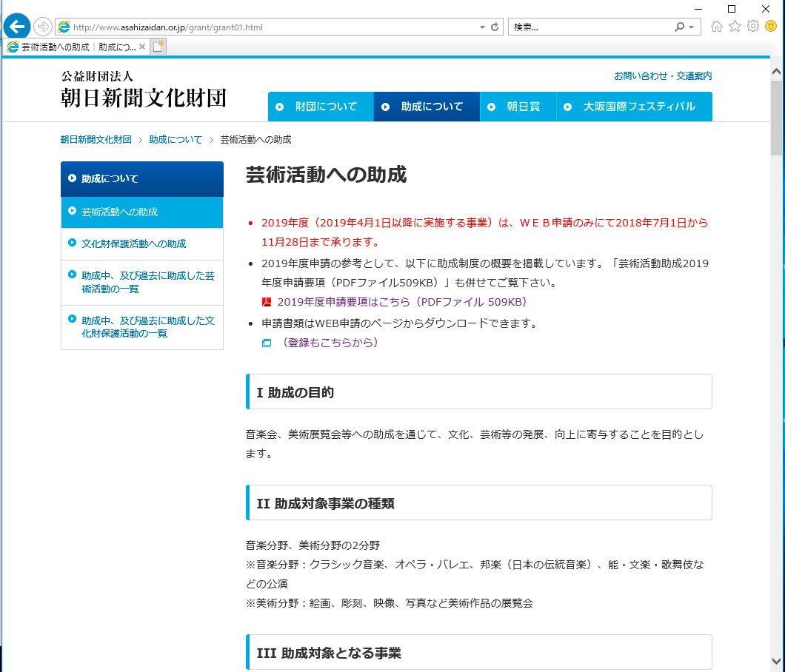Click the browser Back arrow button
785x672 pixels.
[17, 27]
